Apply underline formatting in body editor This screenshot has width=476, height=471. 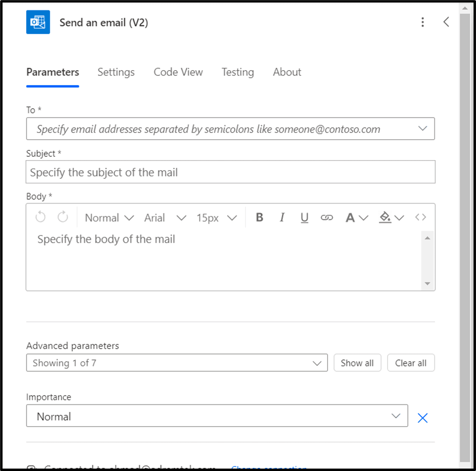pyautogui.click(x=304, y=218)
